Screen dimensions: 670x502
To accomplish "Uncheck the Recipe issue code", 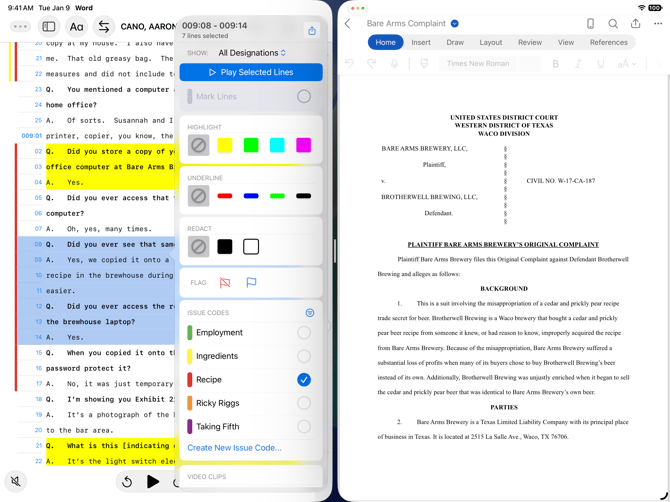I will [304, 379].
